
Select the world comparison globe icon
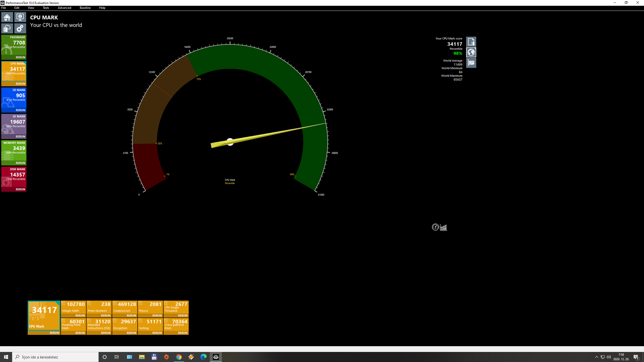pyautogui.click(x=471, y=52)
